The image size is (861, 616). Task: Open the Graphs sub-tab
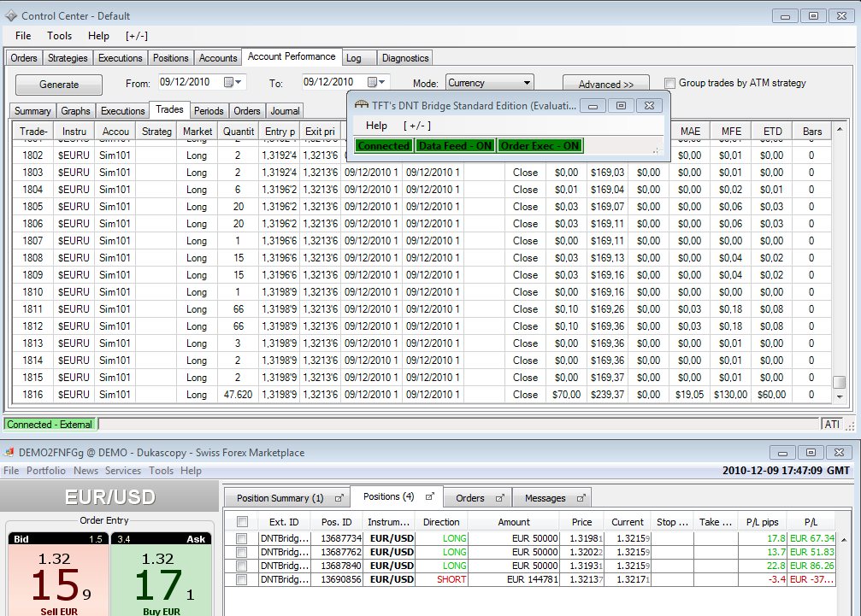click(75, 111)
